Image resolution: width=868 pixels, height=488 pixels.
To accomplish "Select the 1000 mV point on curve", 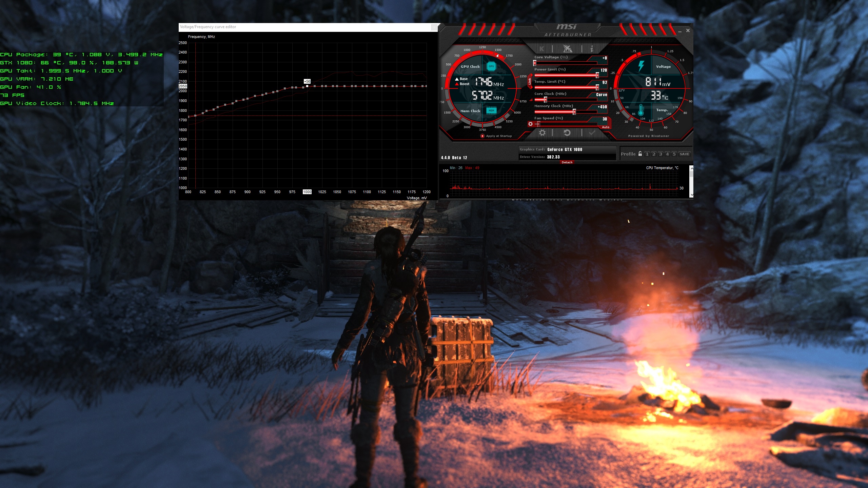I will [x=307, y=86].
